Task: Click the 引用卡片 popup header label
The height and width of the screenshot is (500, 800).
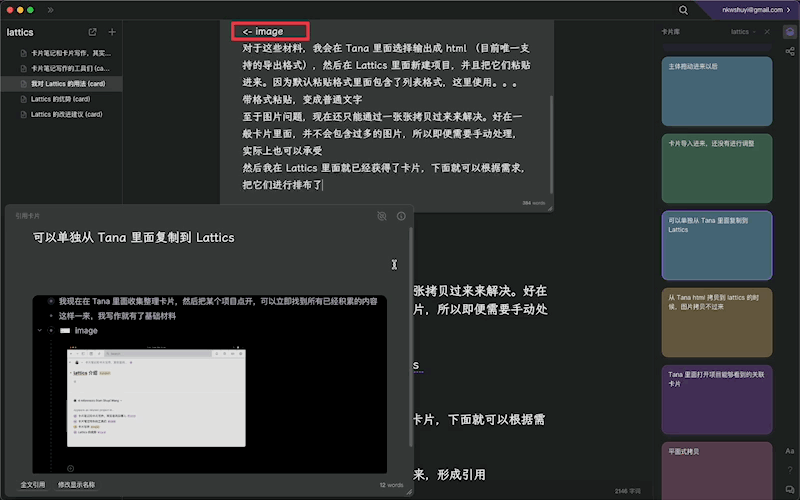Action: point(28,216)
